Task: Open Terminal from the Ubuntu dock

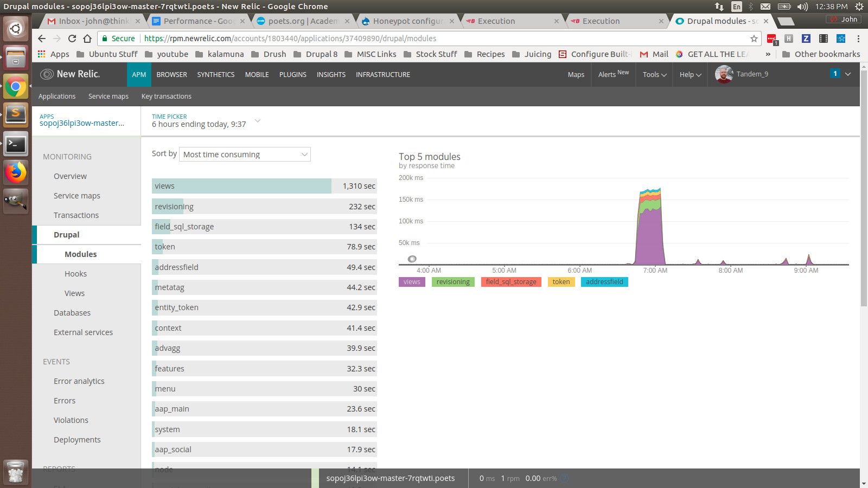Action: coord(16,144)
